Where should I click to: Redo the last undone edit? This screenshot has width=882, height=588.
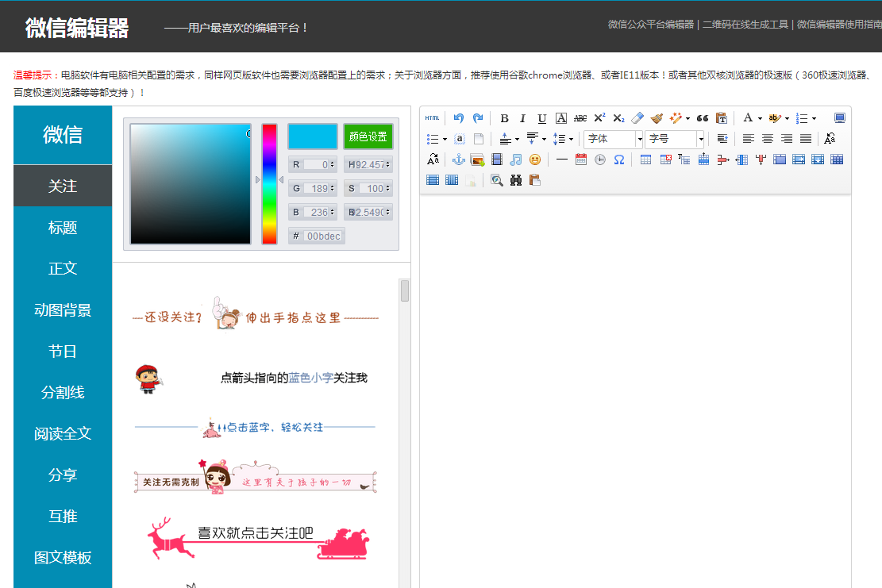coord(478,118)
